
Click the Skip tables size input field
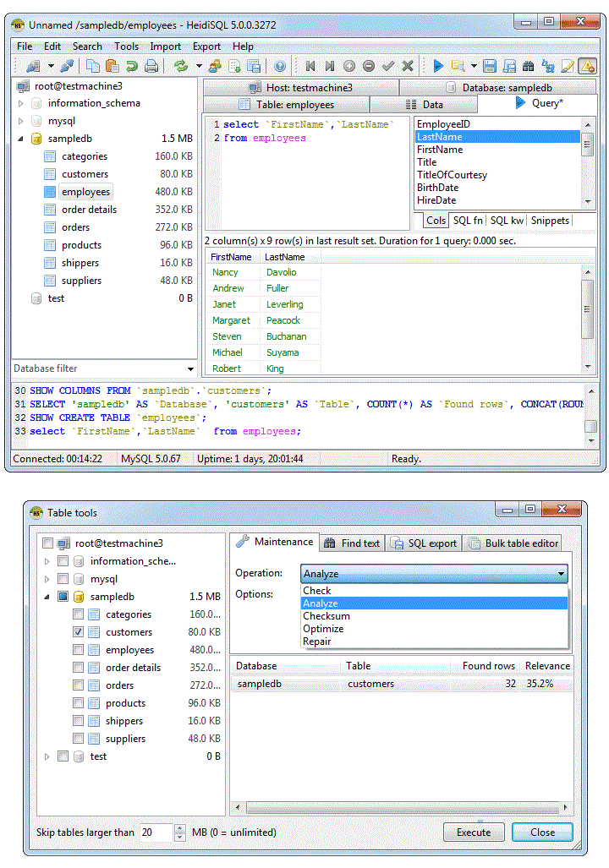click(156, 832)
